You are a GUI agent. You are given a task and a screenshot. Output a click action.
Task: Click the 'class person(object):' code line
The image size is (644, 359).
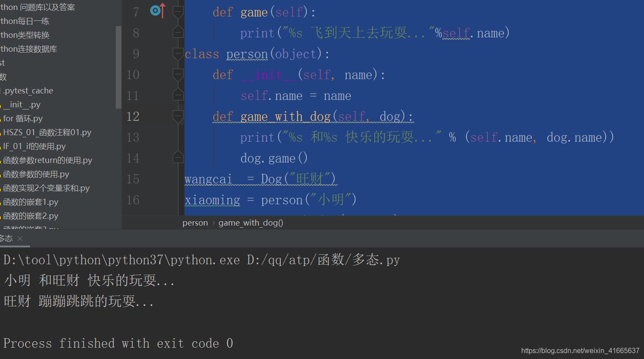tap(257, 54)
